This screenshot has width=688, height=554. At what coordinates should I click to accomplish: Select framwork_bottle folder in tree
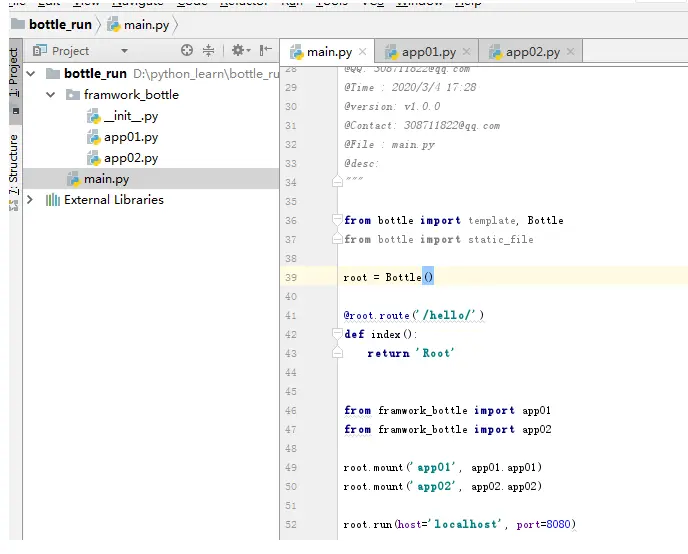point(122,94)
